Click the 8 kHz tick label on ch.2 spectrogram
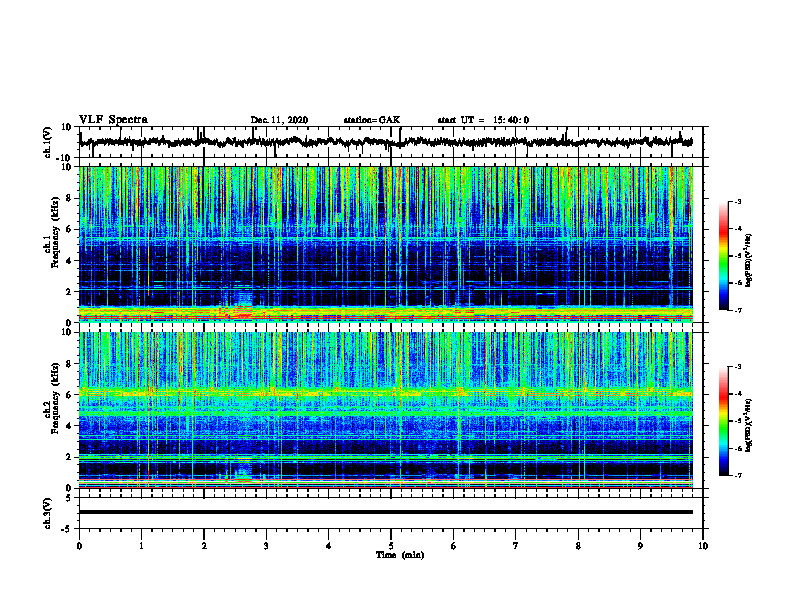Image resolution: width=792 pixels, height=612 pixels. click(x=69, y=364)
